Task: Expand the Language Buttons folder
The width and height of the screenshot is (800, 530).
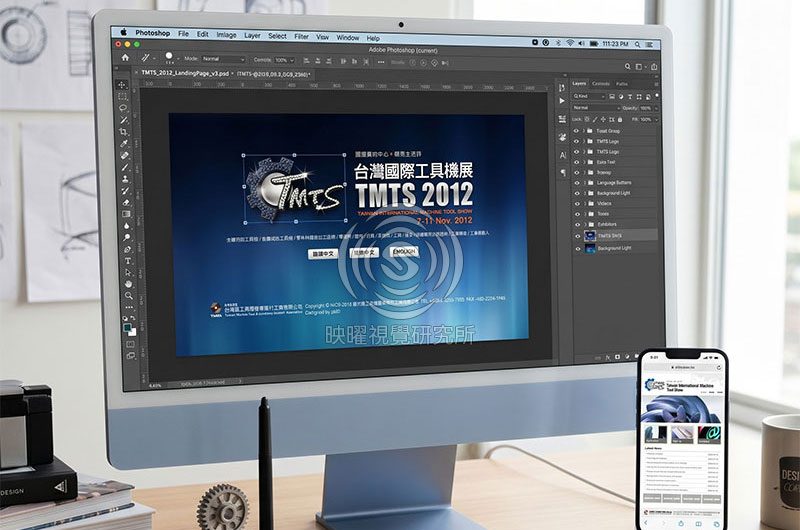Action: click(584, 183)
